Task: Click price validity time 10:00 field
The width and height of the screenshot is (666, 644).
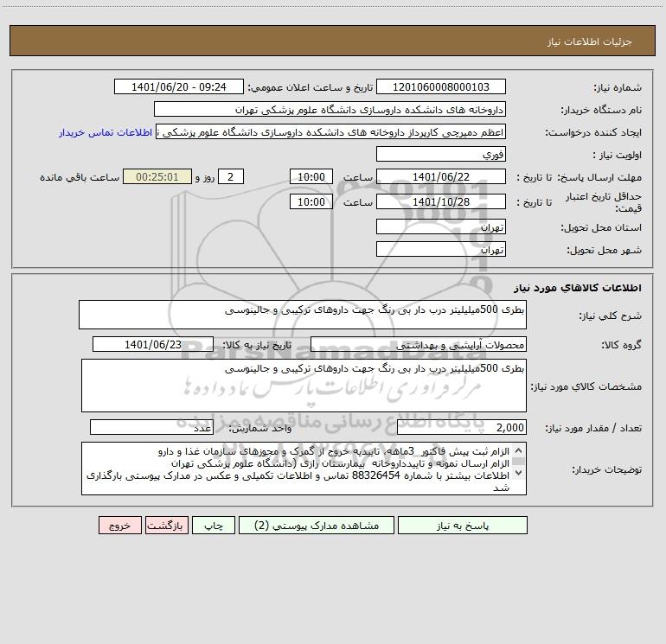Action: coord(311,201)
